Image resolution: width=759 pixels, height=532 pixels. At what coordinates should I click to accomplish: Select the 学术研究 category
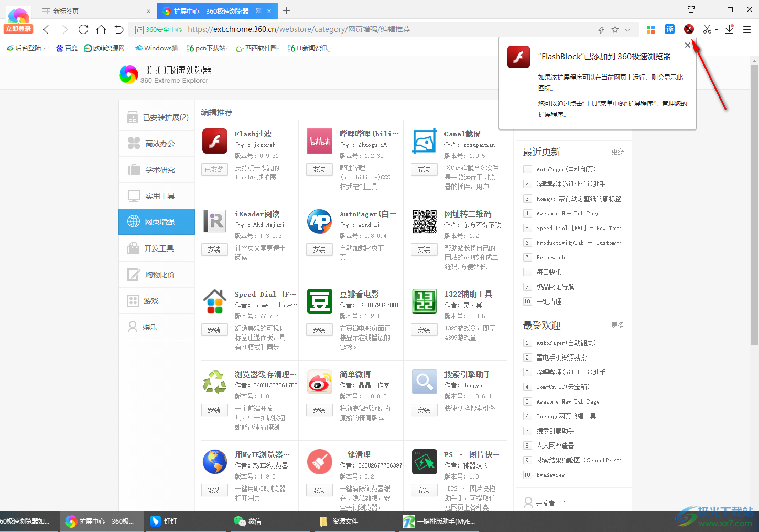[x=157, y=170]
